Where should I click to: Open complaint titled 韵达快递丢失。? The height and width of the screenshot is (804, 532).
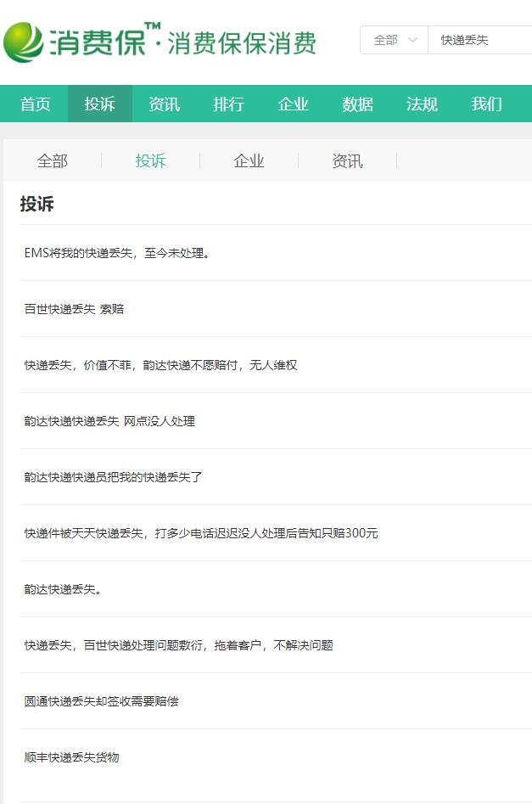click(x=63, y=590)
